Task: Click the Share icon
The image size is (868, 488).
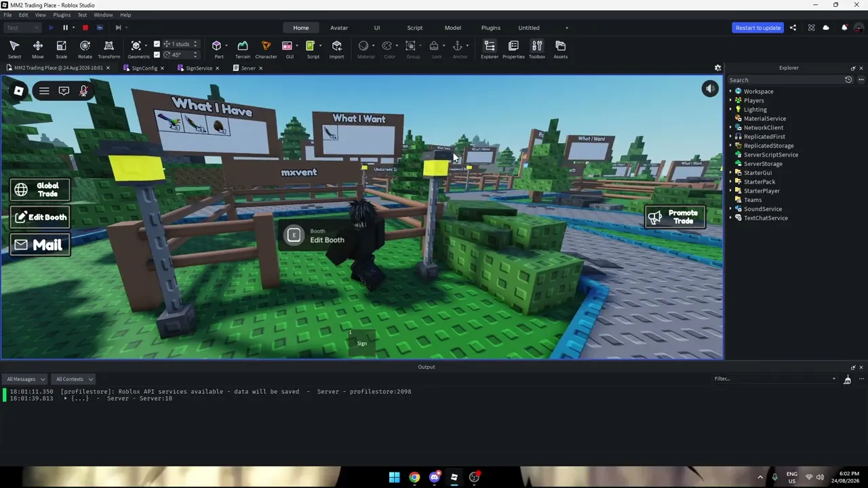Action: click(x=793, y=28)
